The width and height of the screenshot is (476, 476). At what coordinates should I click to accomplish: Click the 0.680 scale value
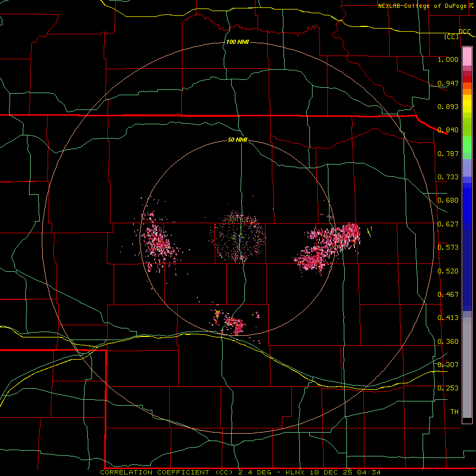[x=448, y=200]
